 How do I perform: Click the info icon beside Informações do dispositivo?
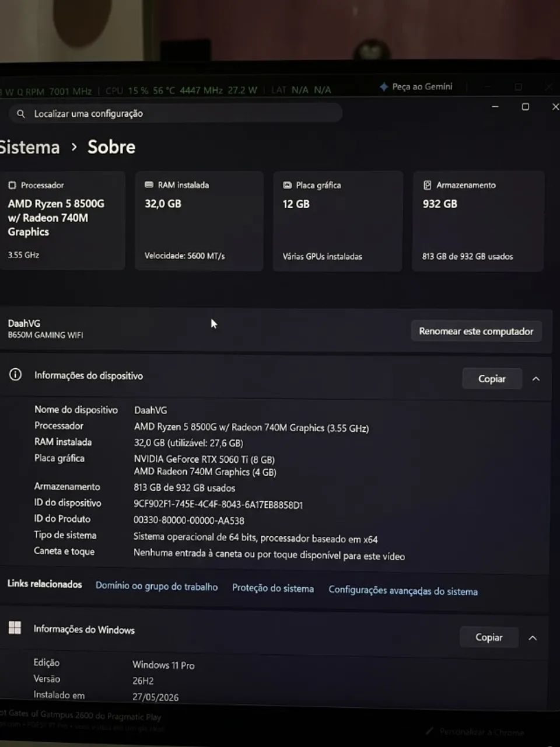coord(15,375)
